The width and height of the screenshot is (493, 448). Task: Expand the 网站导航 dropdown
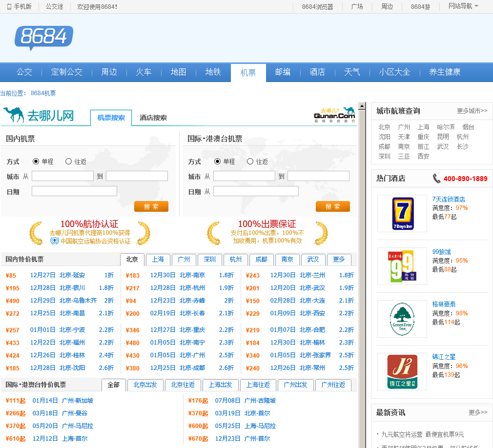pos(463,6)
